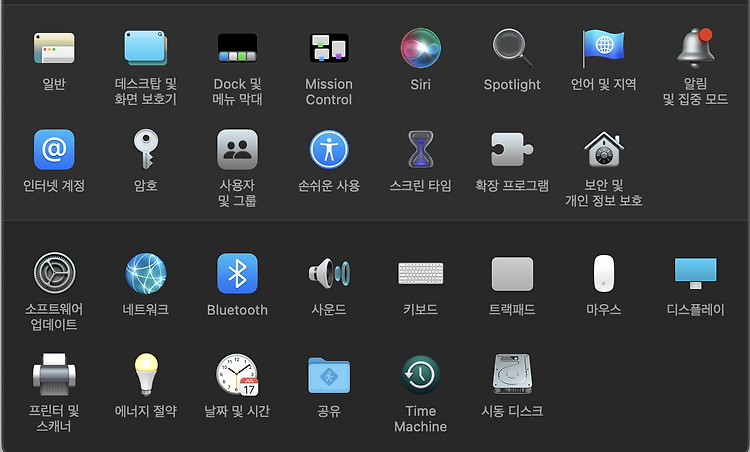Image resolution: width=750 pixels, height=452 pixels.
Task: Open 공유 sharing folder icon
Action: [329, 375]
